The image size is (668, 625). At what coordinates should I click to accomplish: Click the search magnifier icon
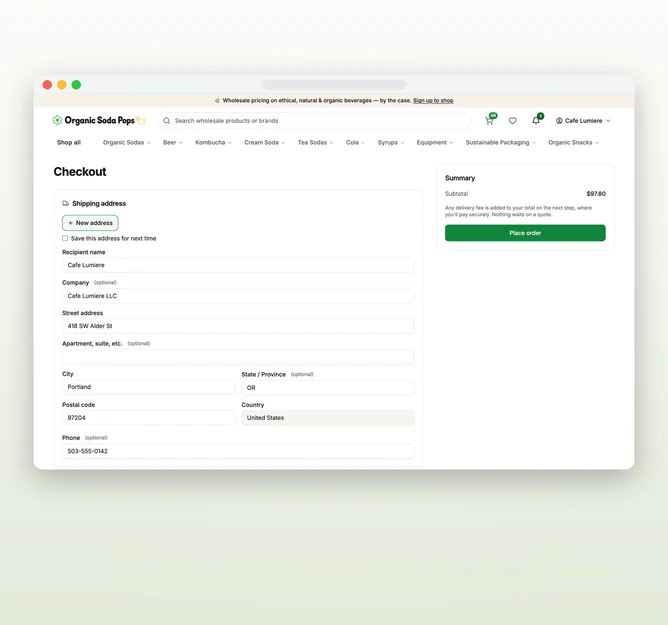click(167, 121)
